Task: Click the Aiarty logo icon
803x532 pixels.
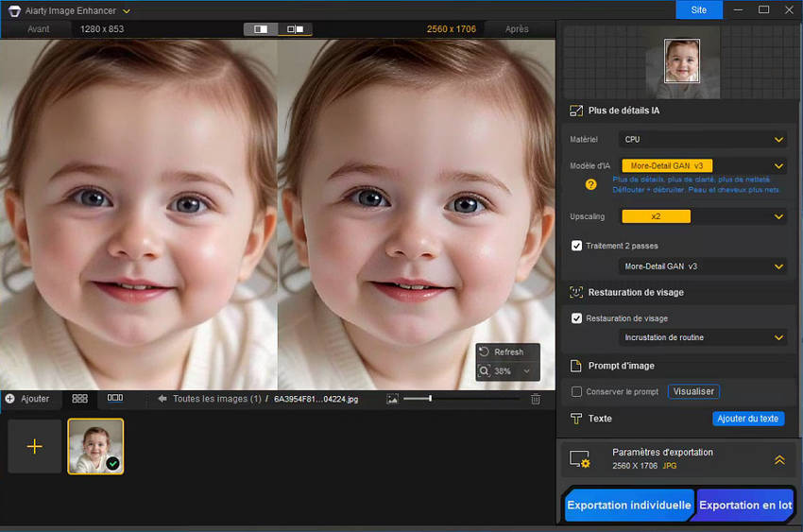Action: pyautogui.click(x=14, y=10)
